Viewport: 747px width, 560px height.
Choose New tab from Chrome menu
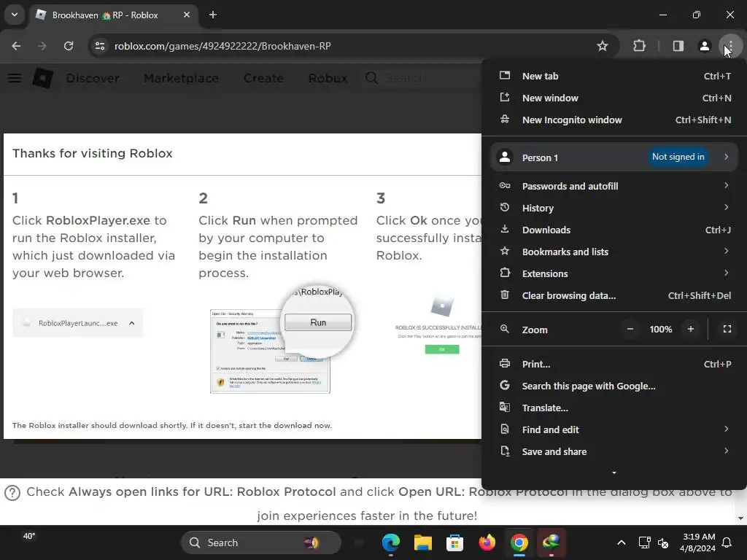(614, 76)
